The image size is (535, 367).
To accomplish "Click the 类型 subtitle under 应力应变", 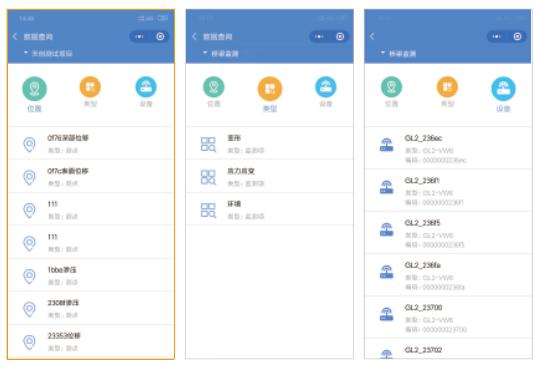I will (246, 184).
